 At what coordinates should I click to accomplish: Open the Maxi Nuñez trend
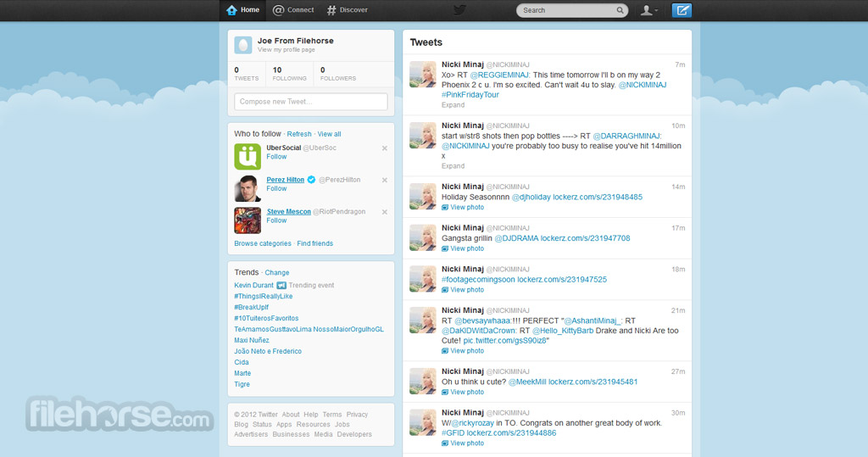(251, 340)
